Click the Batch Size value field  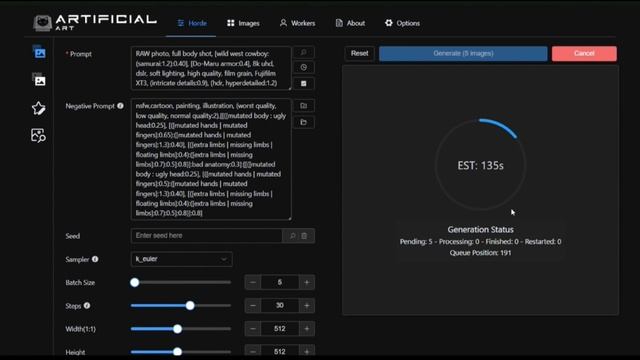[x=280, y=282]
